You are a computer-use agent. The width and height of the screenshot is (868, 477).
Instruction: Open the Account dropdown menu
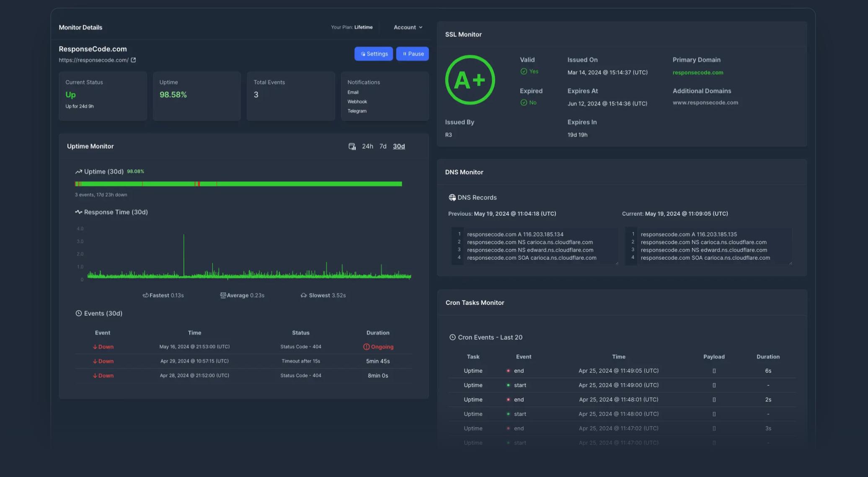(x=408, y=27)
